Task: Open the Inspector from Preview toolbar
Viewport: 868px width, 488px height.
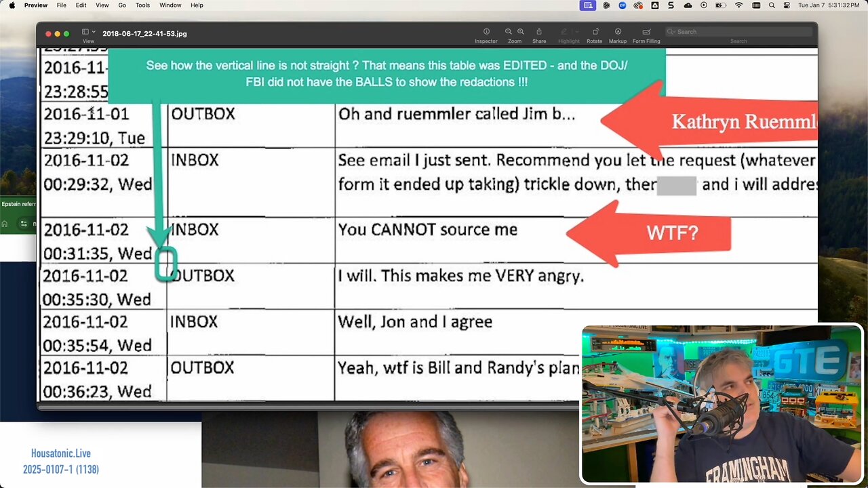Action: point(486,32)
